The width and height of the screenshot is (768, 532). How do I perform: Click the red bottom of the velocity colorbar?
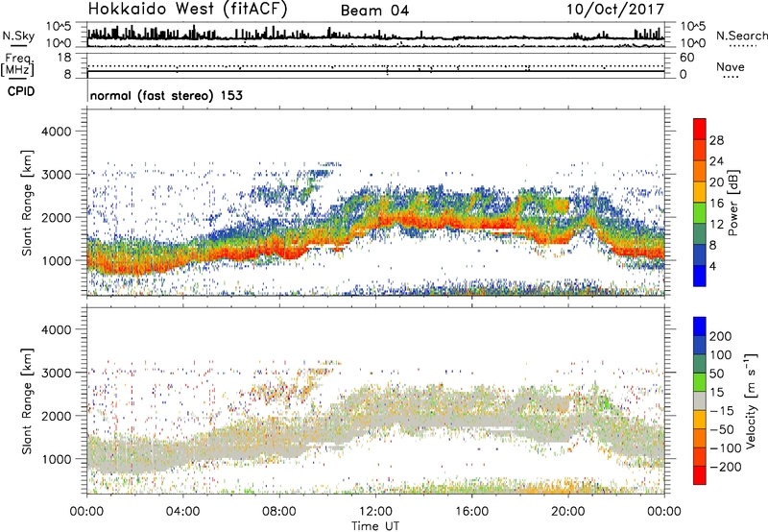point(700,475)
